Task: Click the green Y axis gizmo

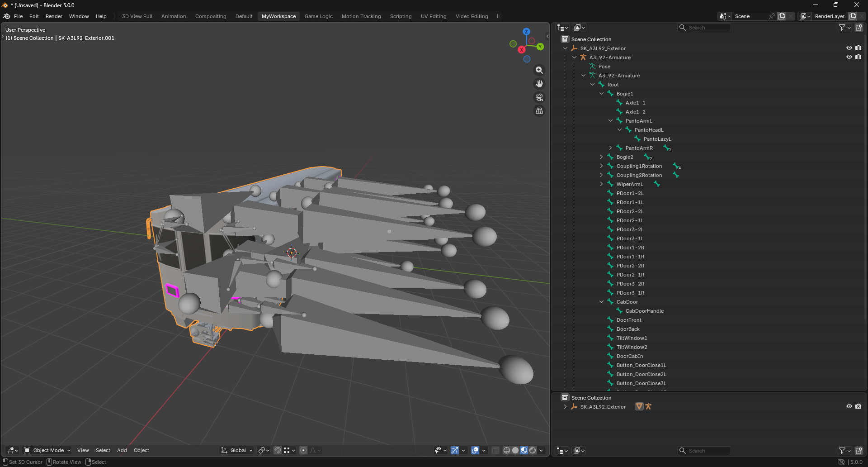Action: click(x=540, y=47)
